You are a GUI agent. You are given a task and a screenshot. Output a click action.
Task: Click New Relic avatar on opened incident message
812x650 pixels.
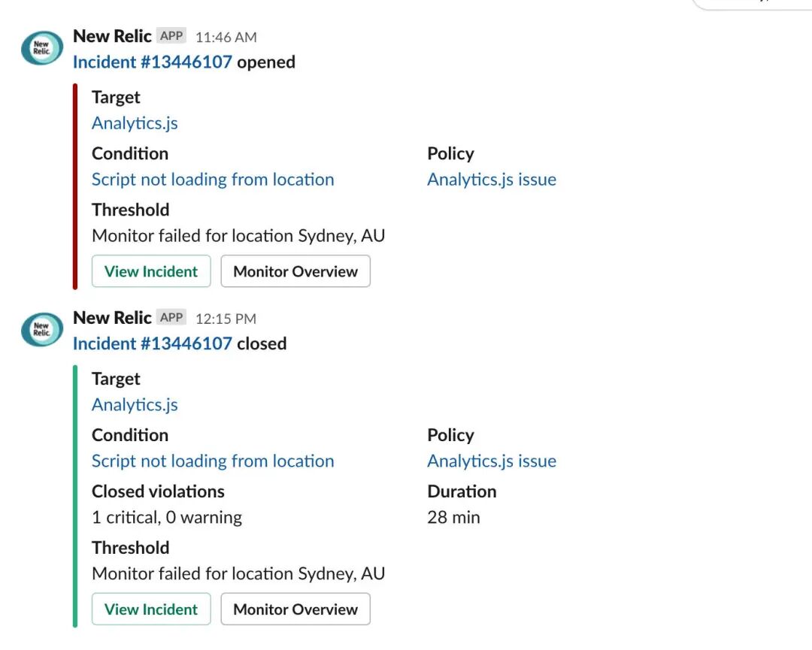tap(42, 48)
